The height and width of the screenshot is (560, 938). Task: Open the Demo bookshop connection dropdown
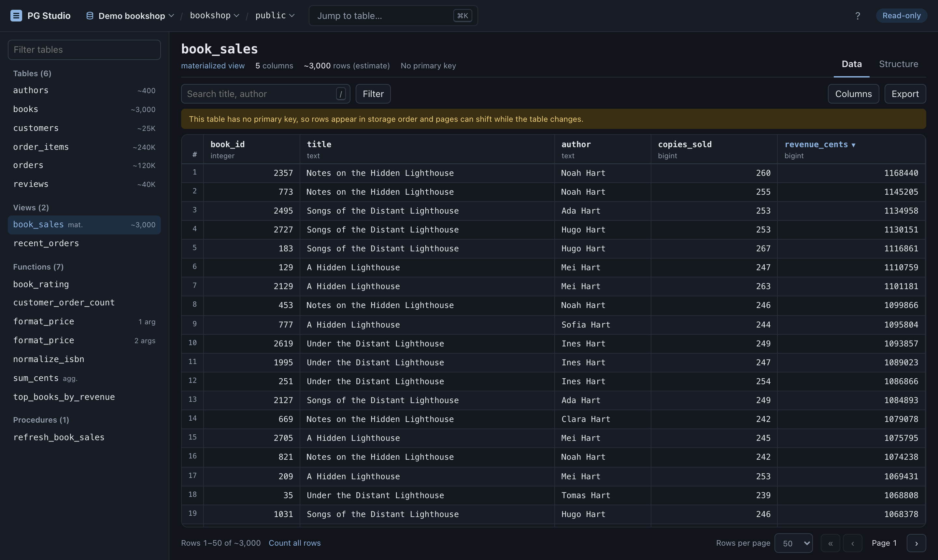(x=130, y=16)
